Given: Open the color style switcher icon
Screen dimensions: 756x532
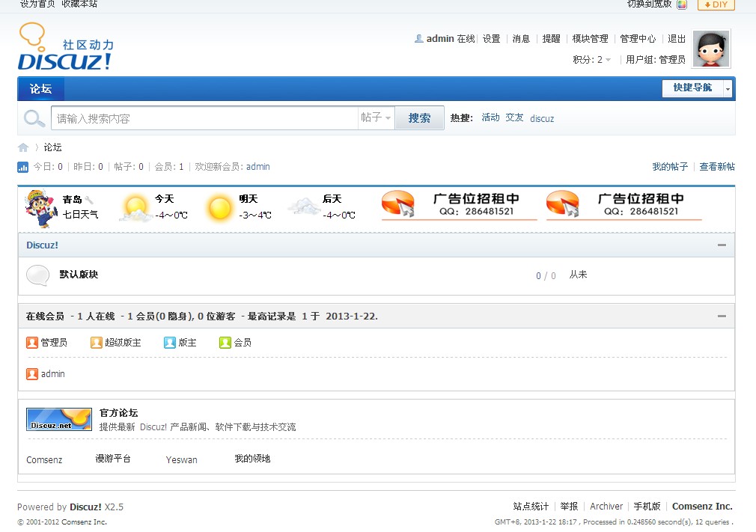Looking at the screenshot, I should 681,4.
